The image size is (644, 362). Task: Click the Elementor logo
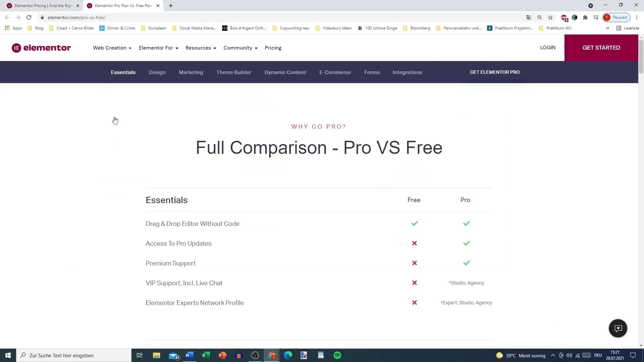coord(41,48)
